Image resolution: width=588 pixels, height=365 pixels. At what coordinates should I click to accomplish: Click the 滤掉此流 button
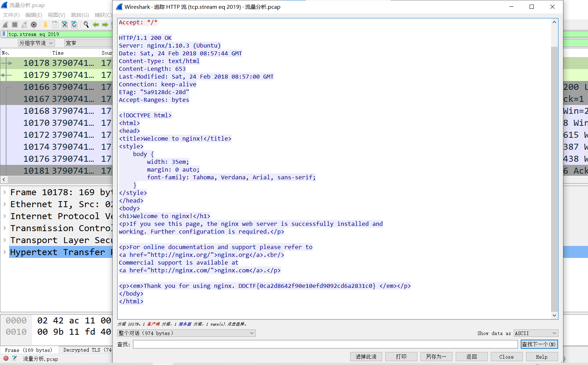coord(366,357)
